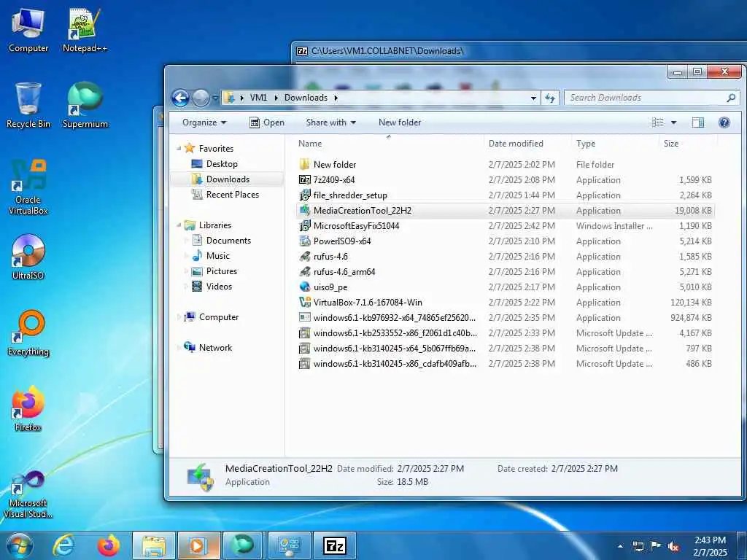747x560 pixels.
Task: Refresh the Downloads folder view
Action: [x=550, y=98]
